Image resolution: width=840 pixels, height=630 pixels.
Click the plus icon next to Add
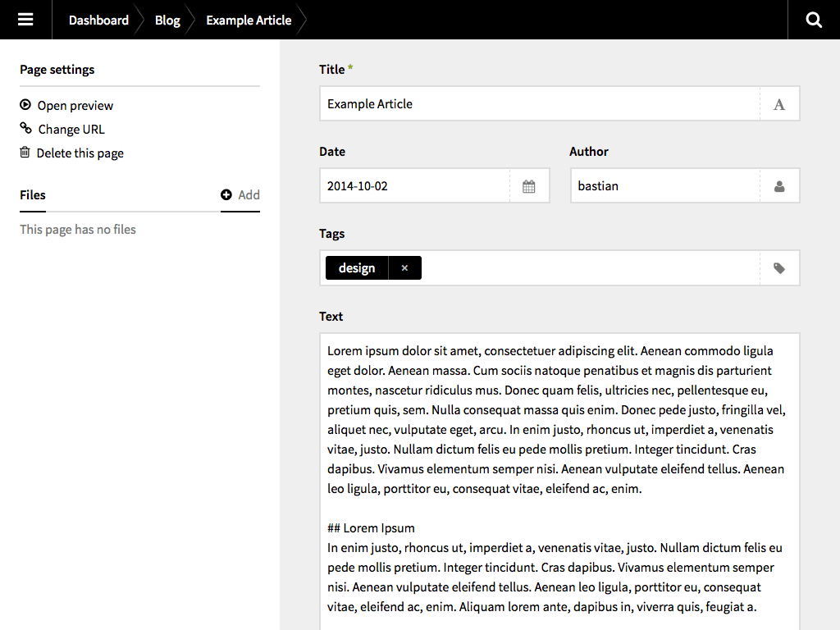226,194
